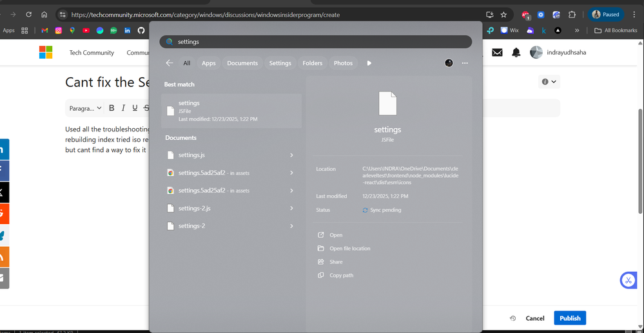Image resolution: width=644 pixels, height=333 pixels.
Task: Reload the page in Chrome
Action: click(29, 14)
